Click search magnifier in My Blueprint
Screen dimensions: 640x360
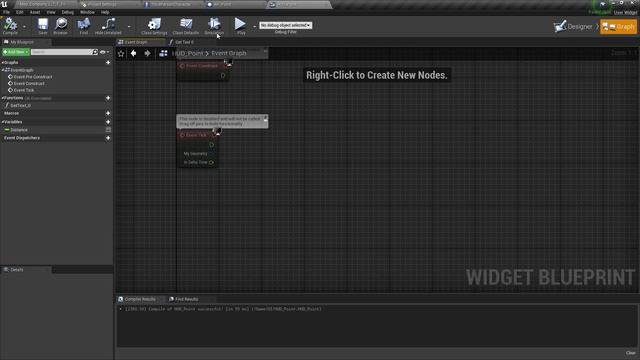[x=95, y=52]
